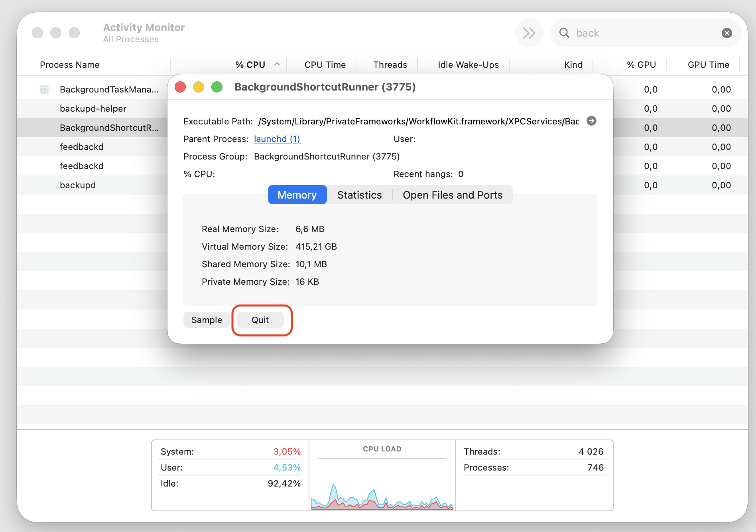Screen dimensions: 756x532
Task: Click the Recent hangs value
Action: (x=461, y=174)
